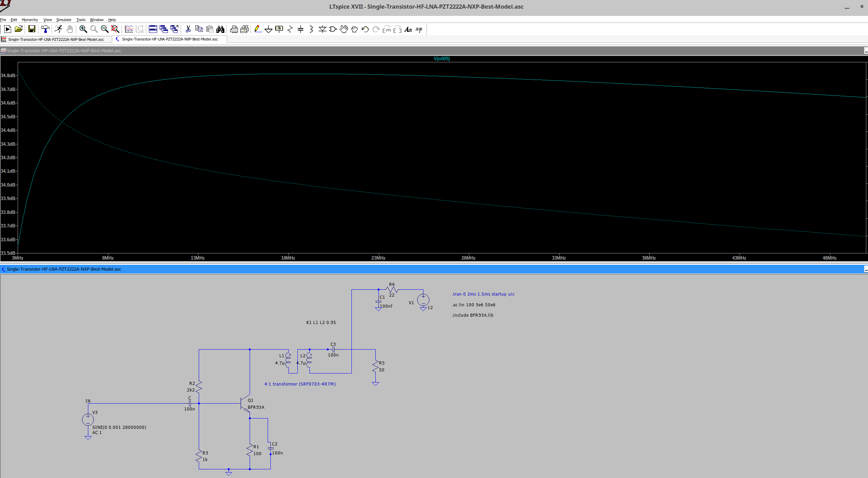Image resolution: width=868 pixels, height=478 pixels.
Task: Open the Control Panel hammer icon
Action: [x=45, y=29]
